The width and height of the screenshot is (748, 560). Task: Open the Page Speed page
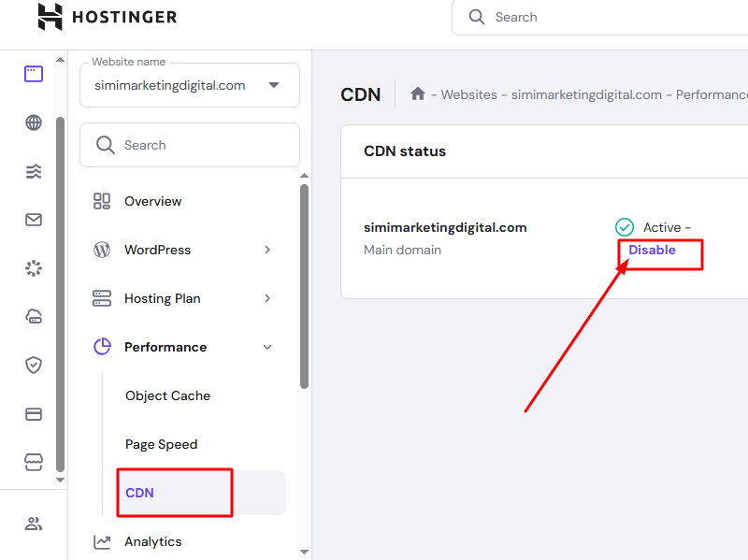[161, 445]
